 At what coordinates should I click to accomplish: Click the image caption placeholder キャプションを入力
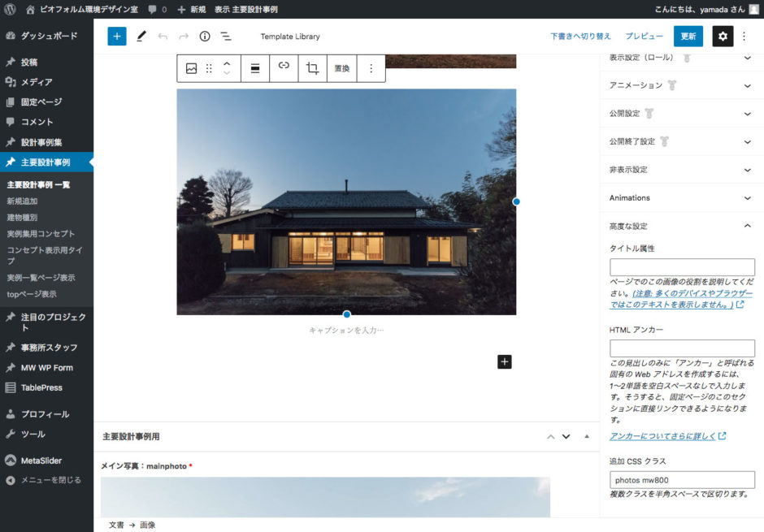coord(346,331)
